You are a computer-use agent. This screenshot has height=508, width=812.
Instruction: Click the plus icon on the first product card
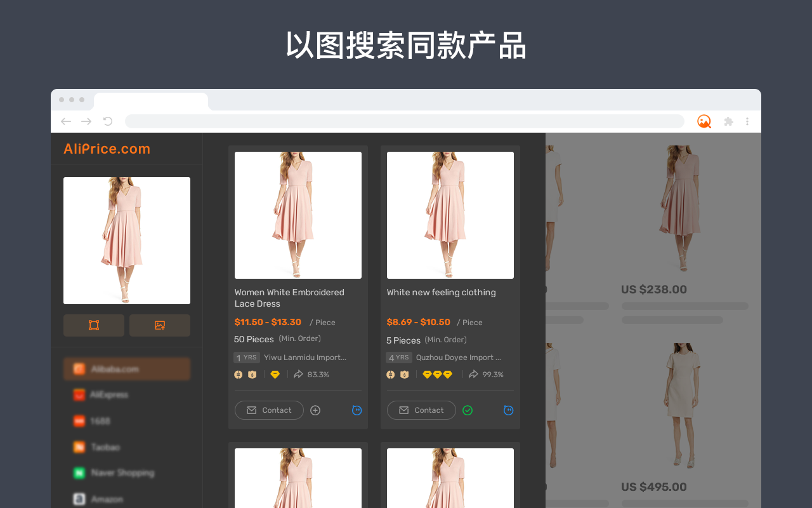point(315,410)
